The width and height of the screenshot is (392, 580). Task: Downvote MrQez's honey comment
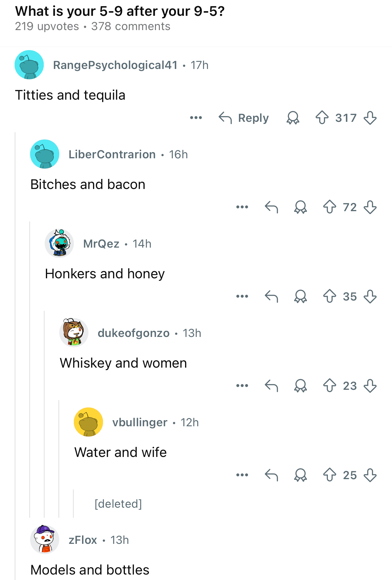click(370, 297)
